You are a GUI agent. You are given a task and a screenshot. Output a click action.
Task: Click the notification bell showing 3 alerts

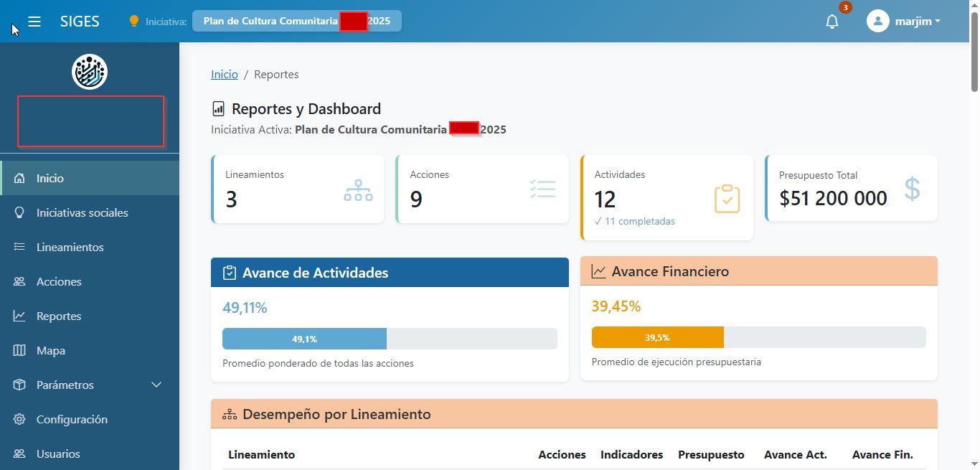pos(831,21)
